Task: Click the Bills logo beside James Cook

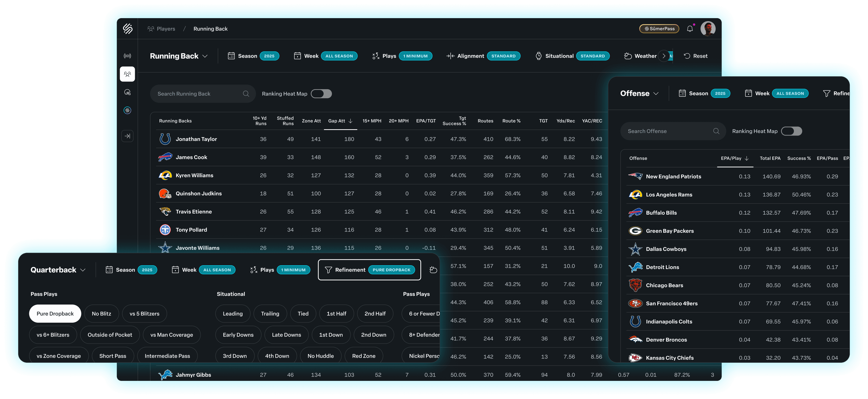Action: coord(165,157)
